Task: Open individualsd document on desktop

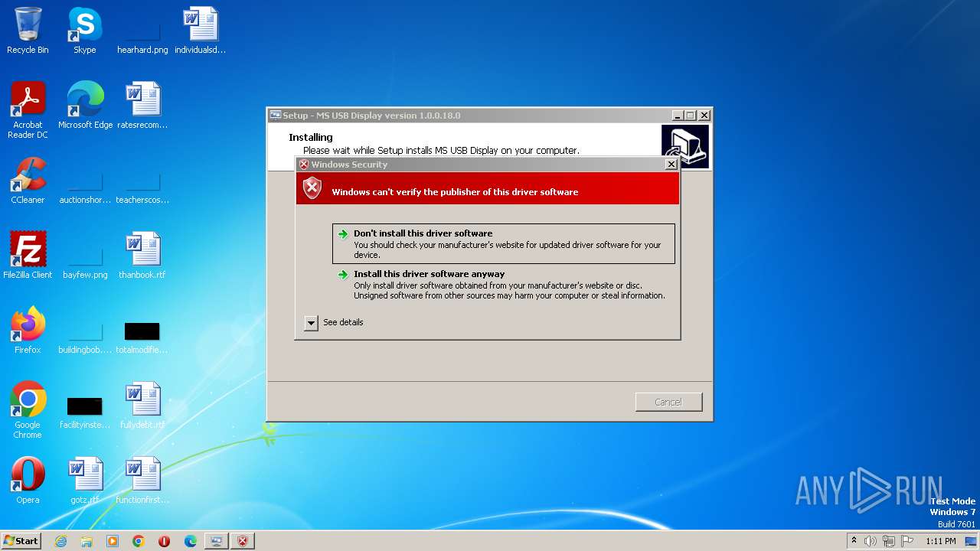Action: (201, 31)
